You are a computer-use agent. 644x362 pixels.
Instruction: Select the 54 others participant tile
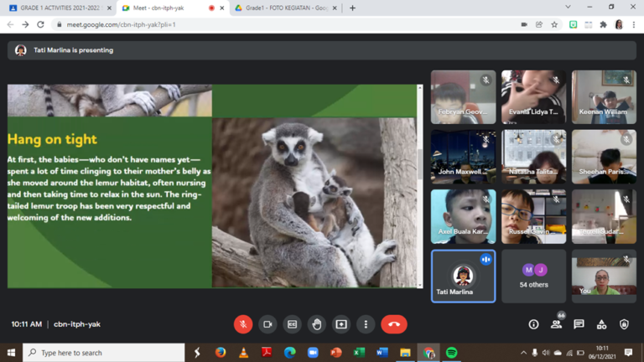pos(534,276)
